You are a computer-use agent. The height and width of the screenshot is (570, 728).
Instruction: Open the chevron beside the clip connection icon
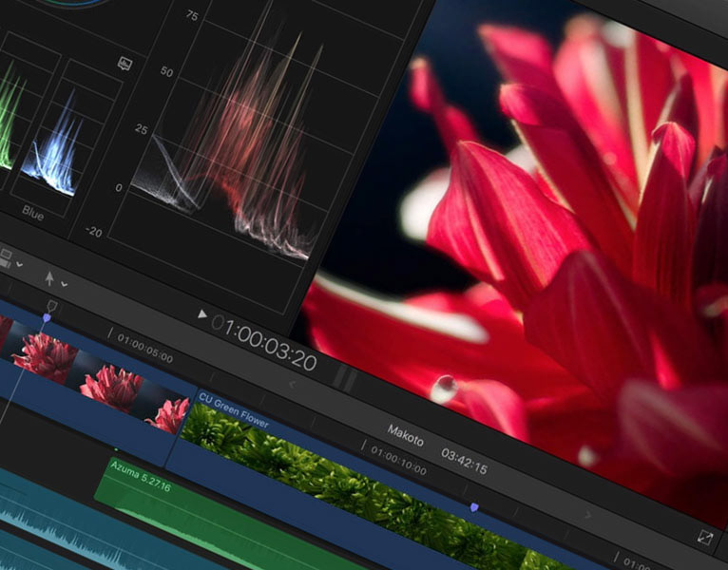(x=20, y=264)
